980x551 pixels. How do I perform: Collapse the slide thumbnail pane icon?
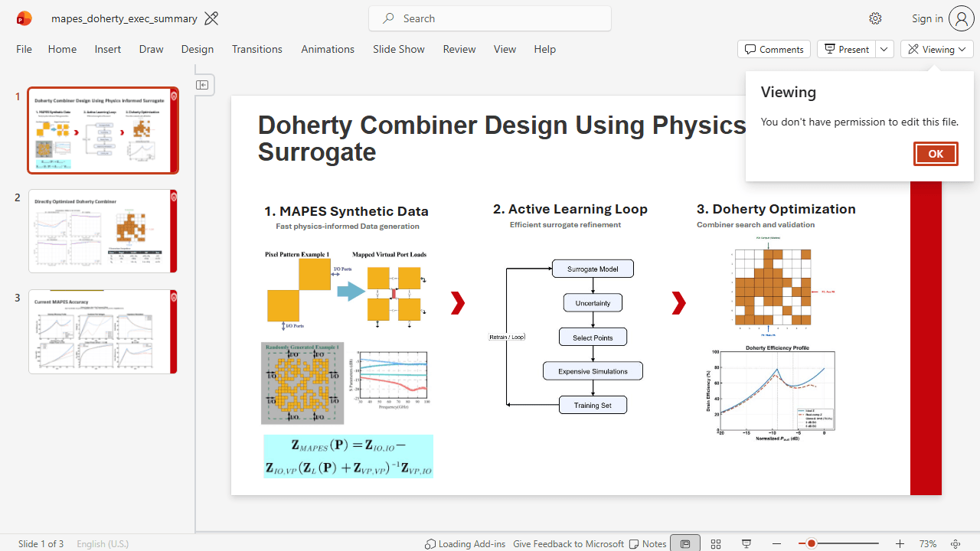202,85
